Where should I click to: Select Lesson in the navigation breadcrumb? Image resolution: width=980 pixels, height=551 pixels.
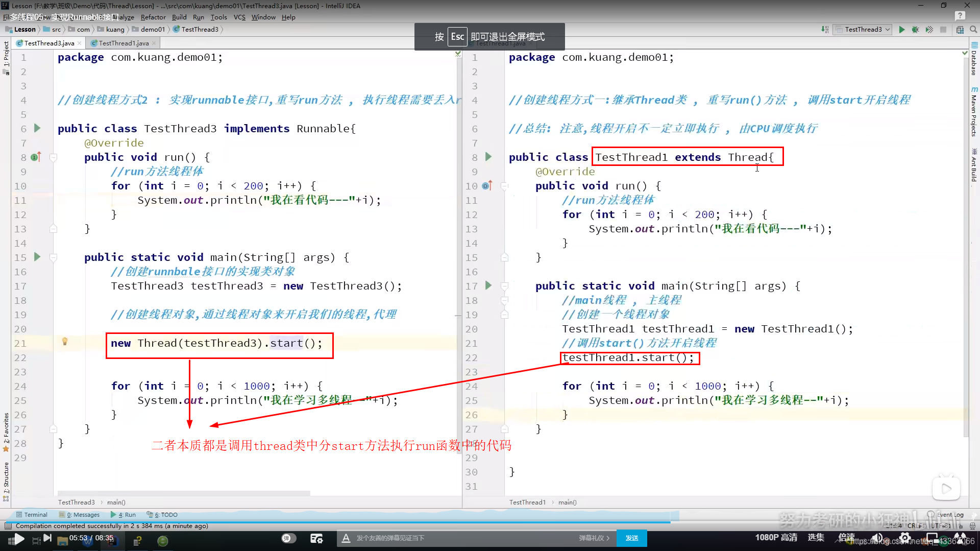tap(20, 30)
